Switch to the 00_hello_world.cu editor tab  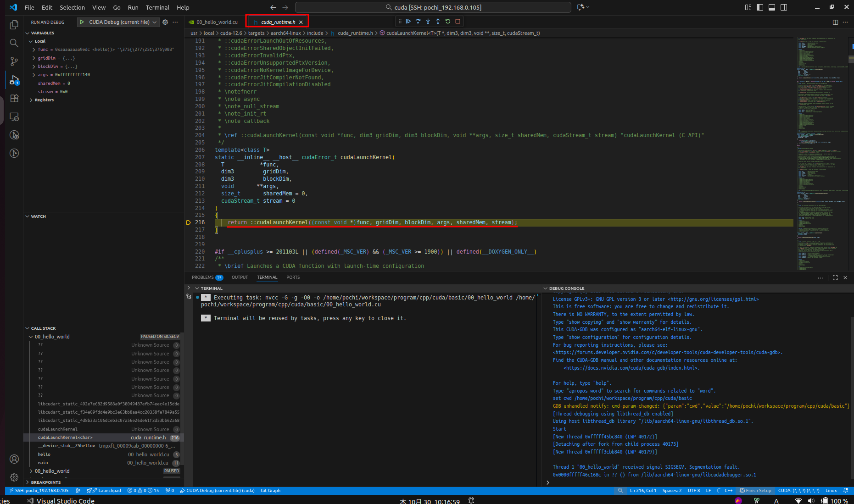217,22
